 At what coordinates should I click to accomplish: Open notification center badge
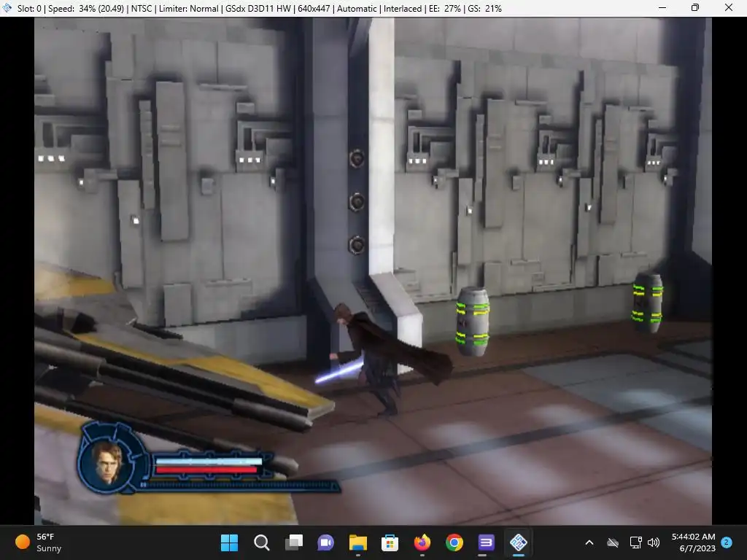coord(727,542)
